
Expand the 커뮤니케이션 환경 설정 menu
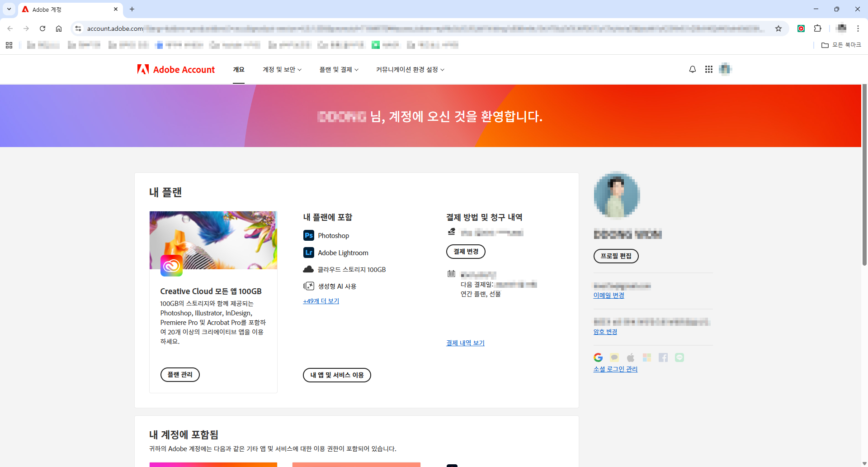(410, 69)
